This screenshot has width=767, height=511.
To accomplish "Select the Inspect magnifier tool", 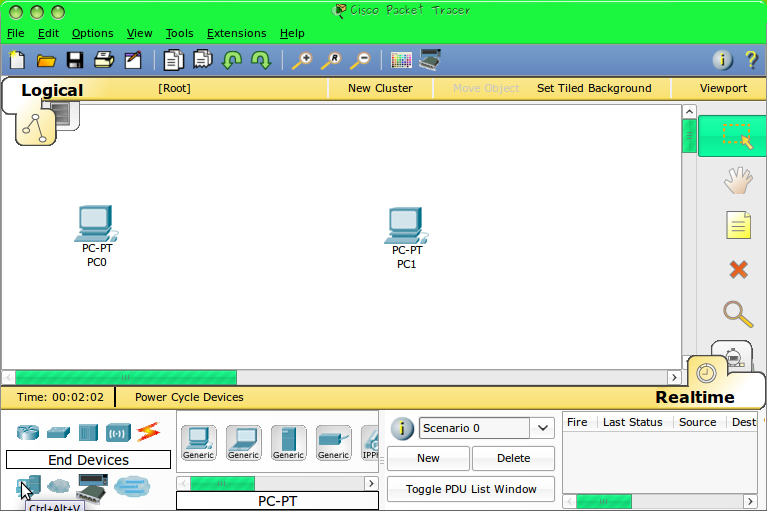I will click(x=738, y=314).
